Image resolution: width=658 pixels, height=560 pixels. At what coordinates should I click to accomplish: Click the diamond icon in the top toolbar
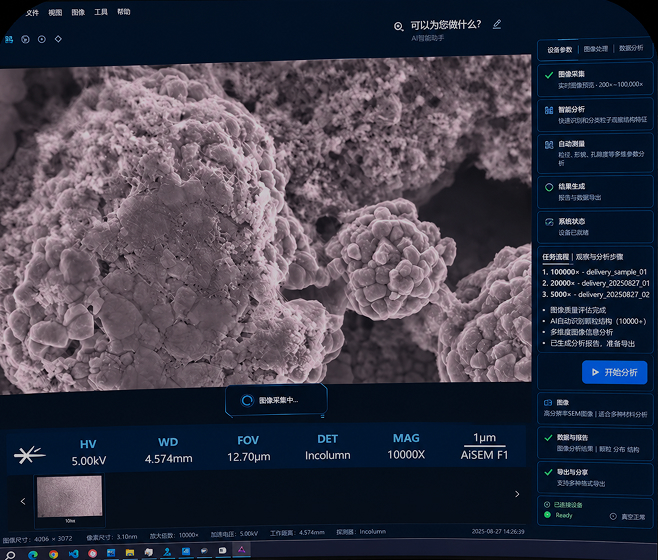click(58, 39)
